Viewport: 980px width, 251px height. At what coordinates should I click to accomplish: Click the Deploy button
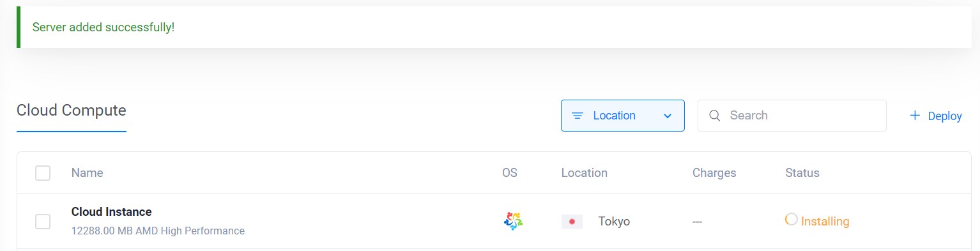[x=936, y=116]
